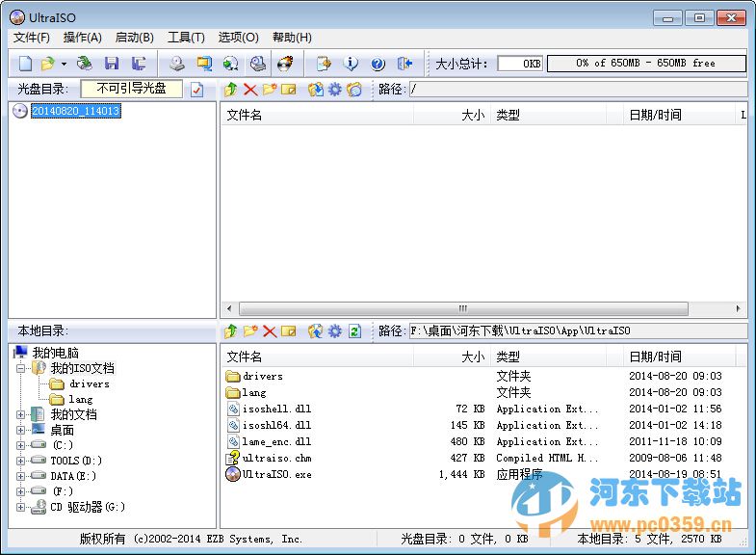Open the 启动(B) menu
756x555 pixels.
click(135, 38)
